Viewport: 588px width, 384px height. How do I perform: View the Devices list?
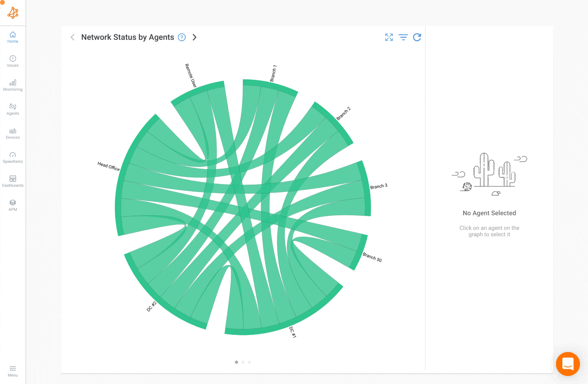pos(13,133)
